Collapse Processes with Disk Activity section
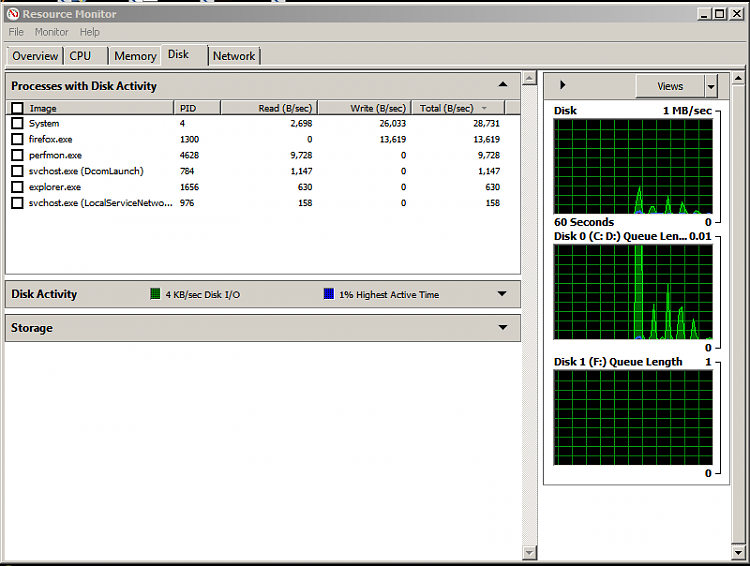The image size is (750, 566). pos(503,85)
